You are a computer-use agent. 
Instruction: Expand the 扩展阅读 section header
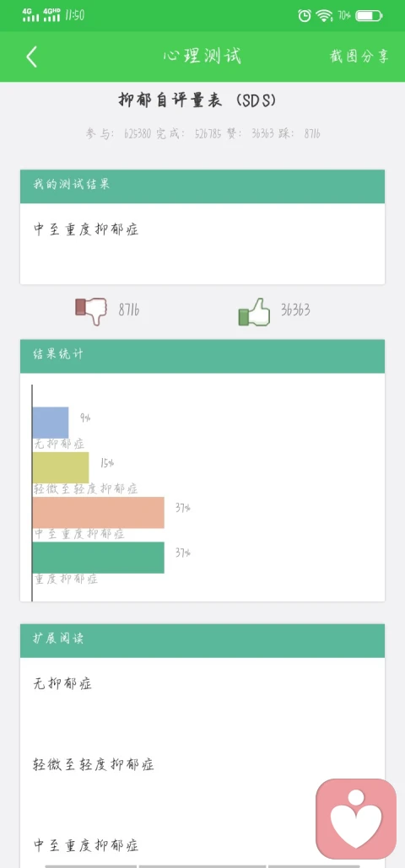point(202,640)
